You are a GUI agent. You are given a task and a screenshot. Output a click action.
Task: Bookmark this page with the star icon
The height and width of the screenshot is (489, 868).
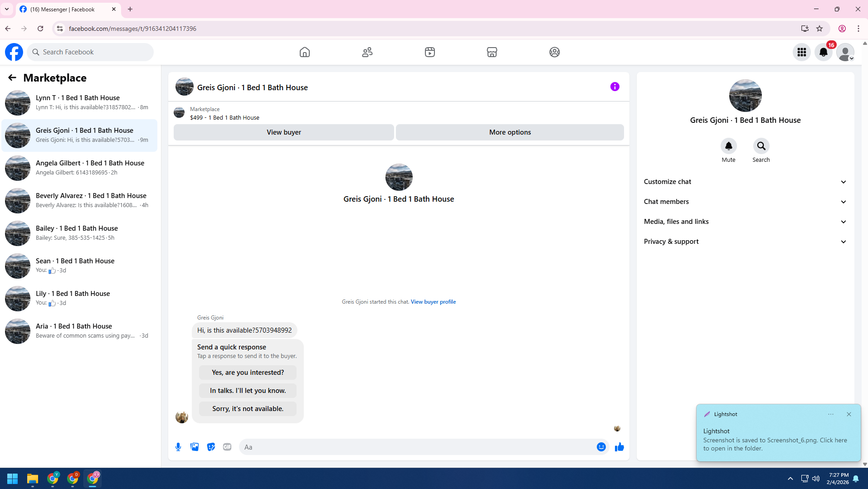click(819, 29)
